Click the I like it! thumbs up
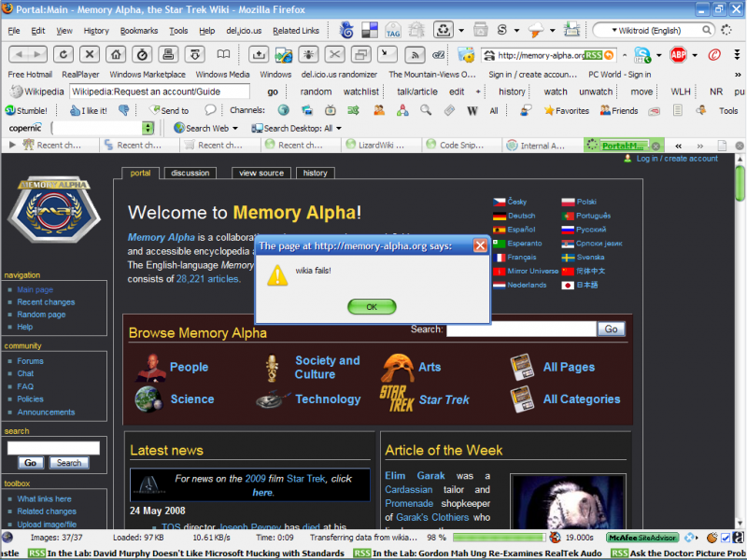This screenshot has width=747, height=560. pos(89,110)
